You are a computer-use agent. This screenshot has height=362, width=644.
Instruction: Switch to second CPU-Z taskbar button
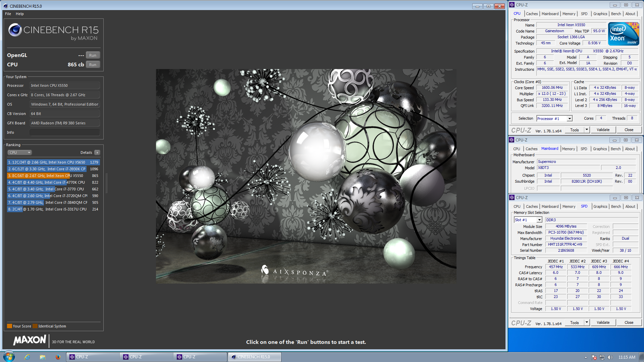click(147, 357)
